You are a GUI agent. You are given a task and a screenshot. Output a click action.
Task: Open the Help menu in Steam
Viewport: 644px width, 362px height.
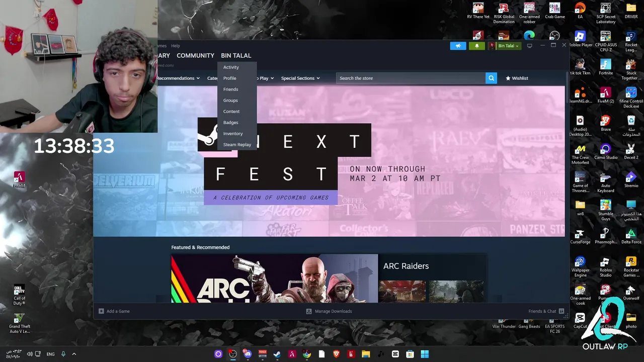point(175,46)
